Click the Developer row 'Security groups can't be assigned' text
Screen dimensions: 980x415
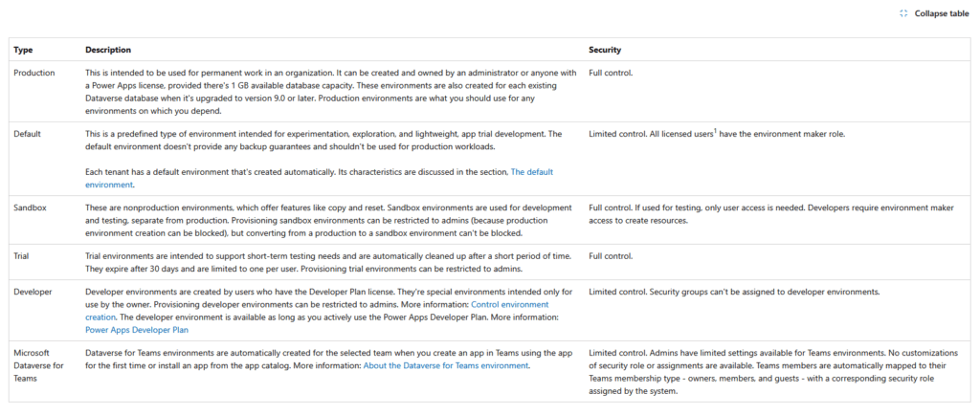coord(765,292)
